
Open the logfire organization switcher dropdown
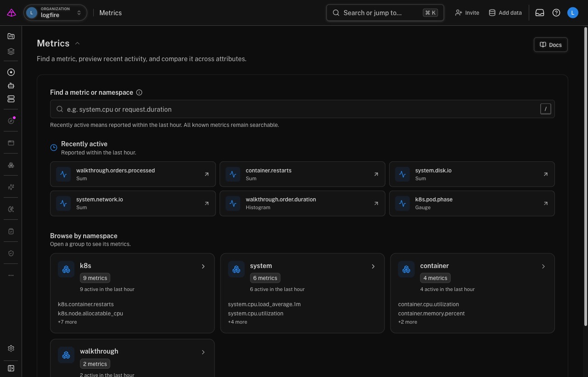tap(55, 13)
